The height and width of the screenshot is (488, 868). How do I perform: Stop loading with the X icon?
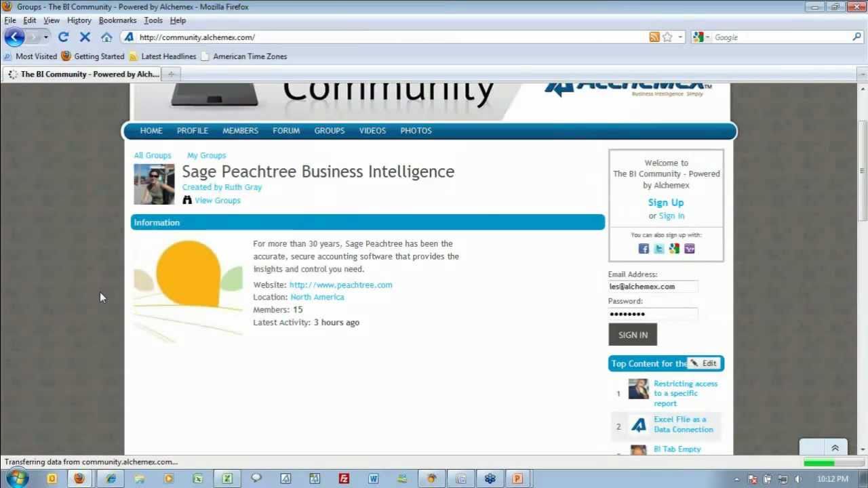click(x=85, y=37)
